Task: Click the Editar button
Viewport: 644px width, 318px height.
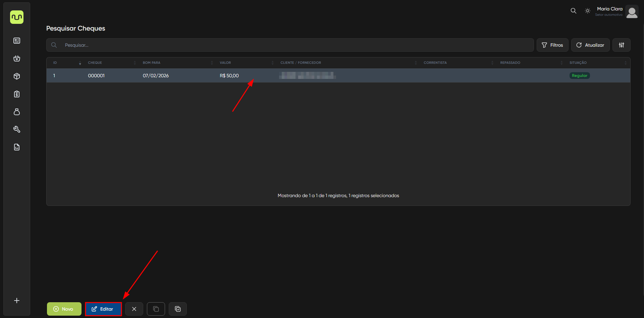Action: pyautogui.click(x=103, y=309)
